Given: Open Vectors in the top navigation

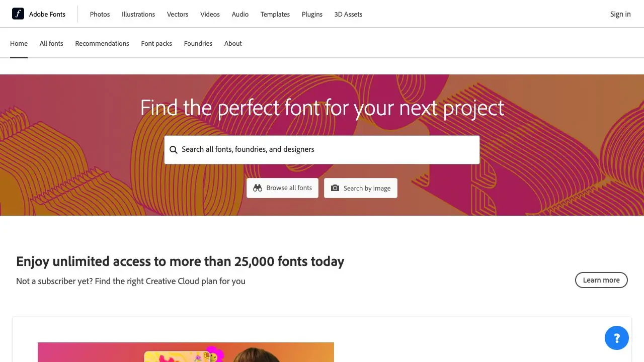Looking at the screenshot, I should click(178, 14).
